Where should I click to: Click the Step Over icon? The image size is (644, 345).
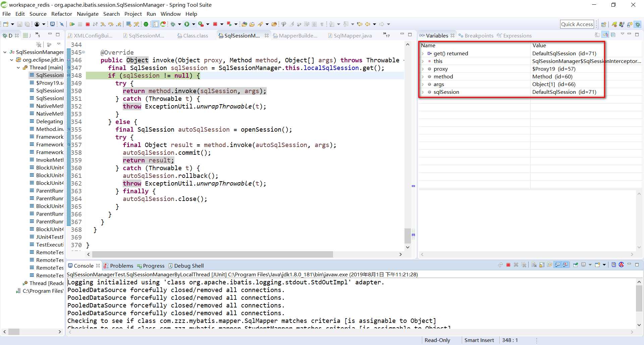click(111, 24)
